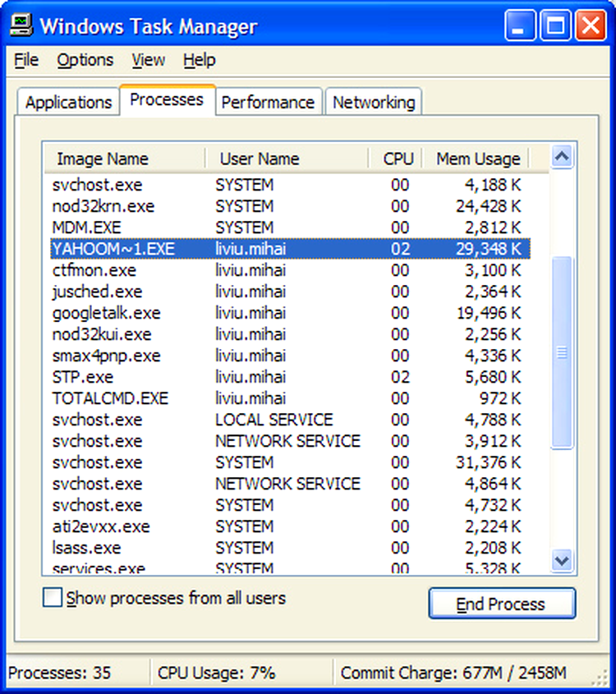Sort processes by the Image Name column
Image resolution: width=616 pixels, height=694 pixels.
pos(103,159)
